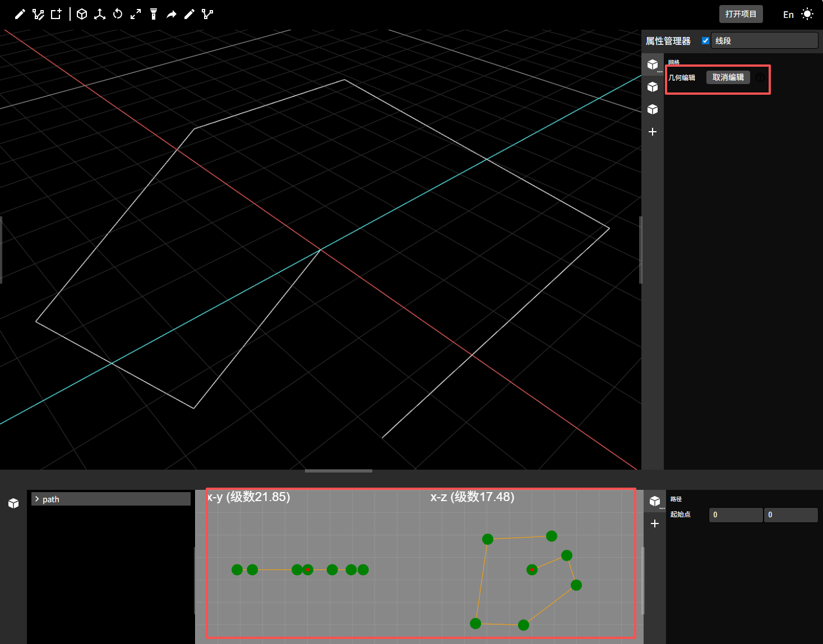Select the top-left green node in the x-z view
823x644 pixels.
(488, 539)
